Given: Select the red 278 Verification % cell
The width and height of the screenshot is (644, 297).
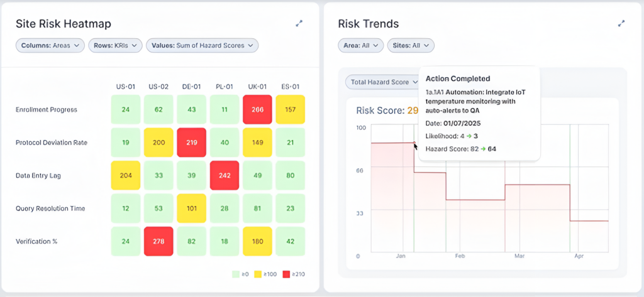Looking at the screenshot, I should (158, 241).
